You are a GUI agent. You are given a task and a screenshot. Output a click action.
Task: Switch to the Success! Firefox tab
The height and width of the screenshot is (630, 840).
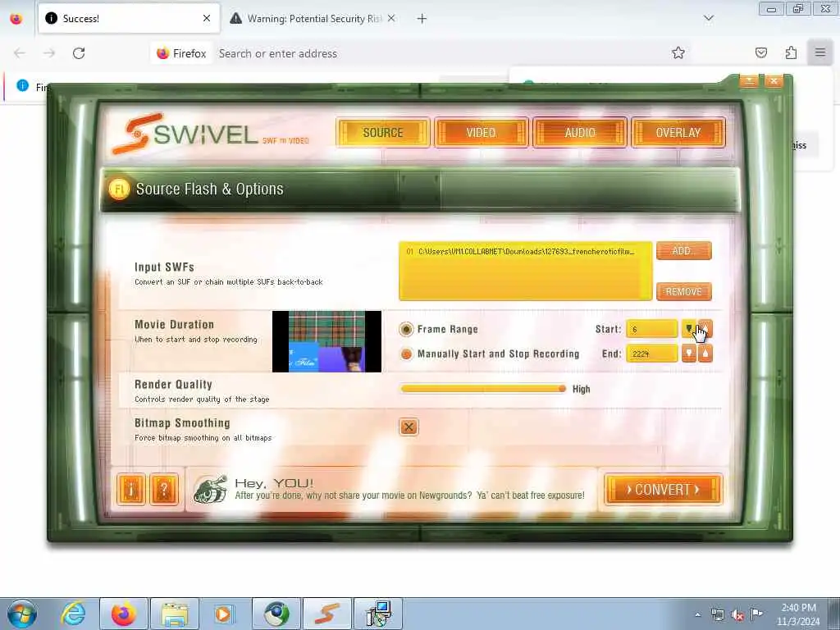(129, 18)
